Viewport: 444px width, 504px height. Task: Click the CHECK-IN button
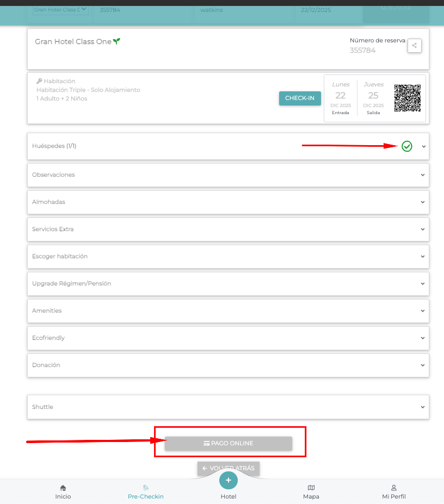[x=300, y=98]
